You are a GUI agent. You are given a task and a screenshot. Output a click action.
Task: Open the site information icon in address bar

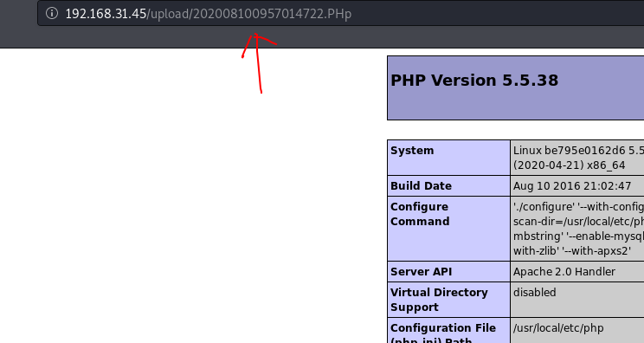52,13
